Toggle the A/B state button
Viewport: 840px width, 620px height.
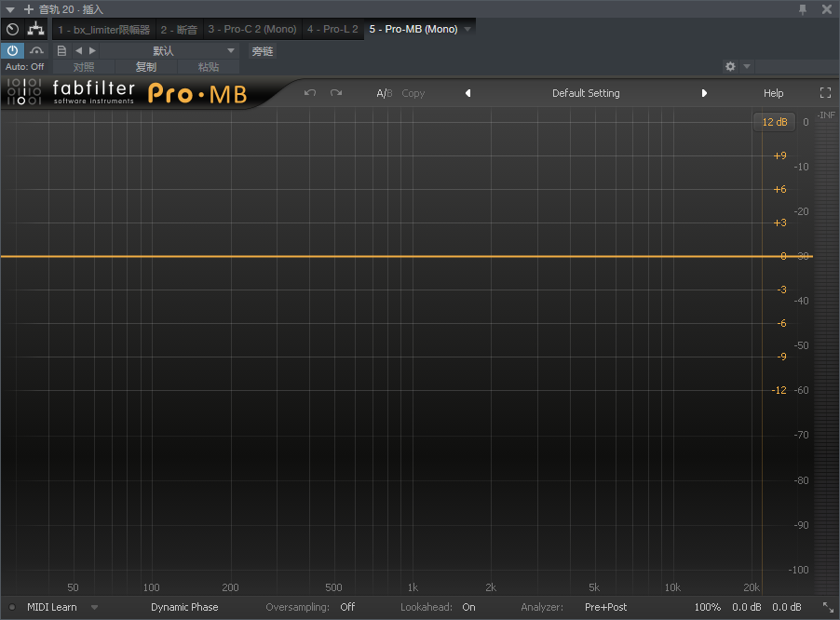(x=384, y=93)
